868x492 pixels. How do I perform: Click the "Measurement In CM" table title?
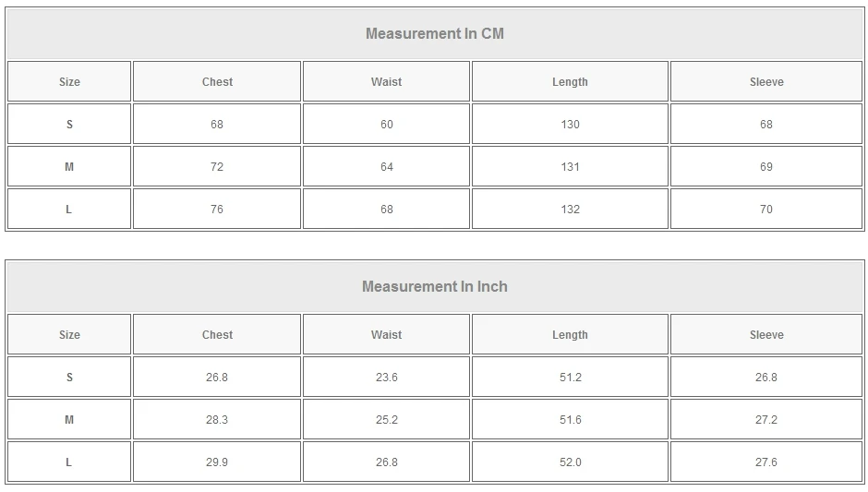point(434,34)
